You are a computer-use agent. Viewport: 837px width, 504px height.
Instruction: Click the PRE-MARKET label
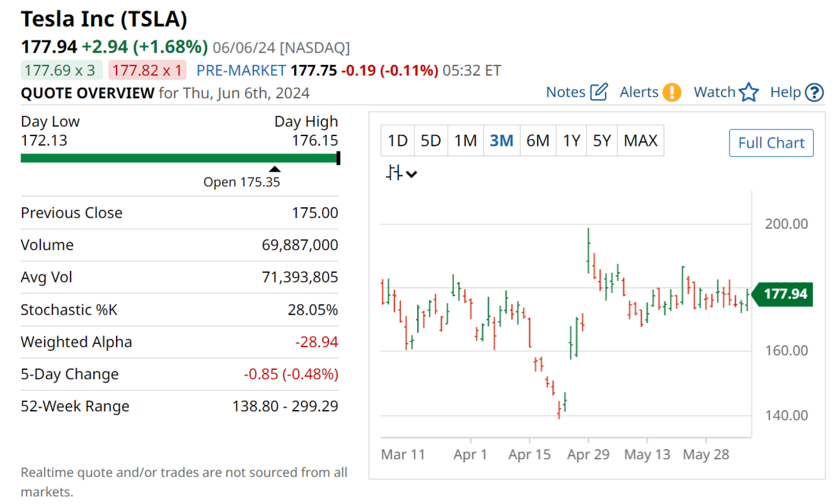(241, 70)
